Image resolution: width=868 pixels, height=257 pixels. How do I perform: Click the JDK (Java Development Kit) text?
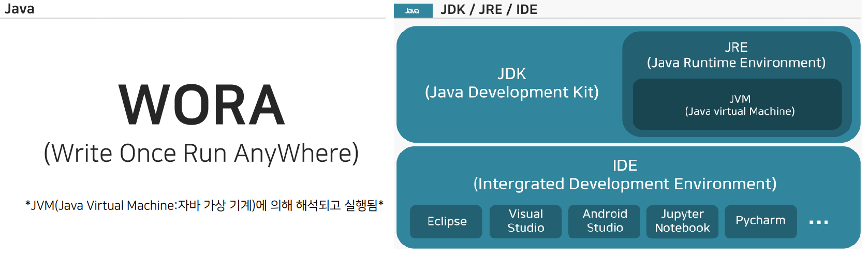click(511, 83)
